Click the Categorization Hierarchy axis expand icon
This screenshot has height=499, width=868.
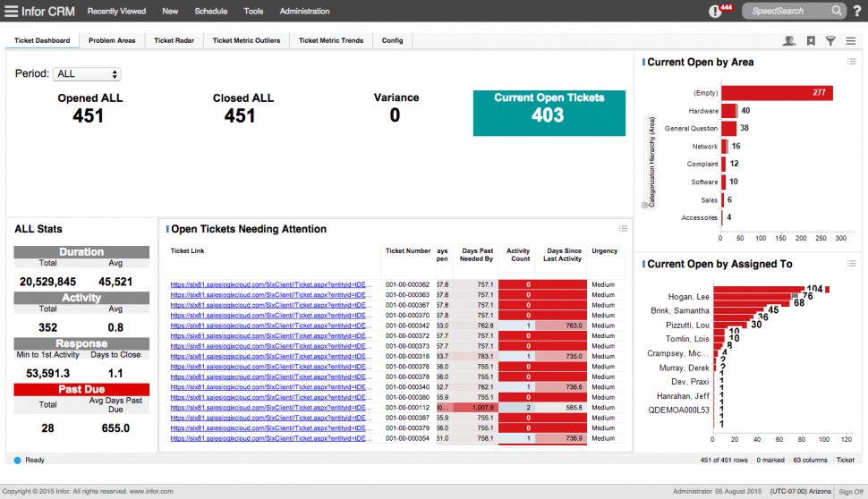[645, 206]
